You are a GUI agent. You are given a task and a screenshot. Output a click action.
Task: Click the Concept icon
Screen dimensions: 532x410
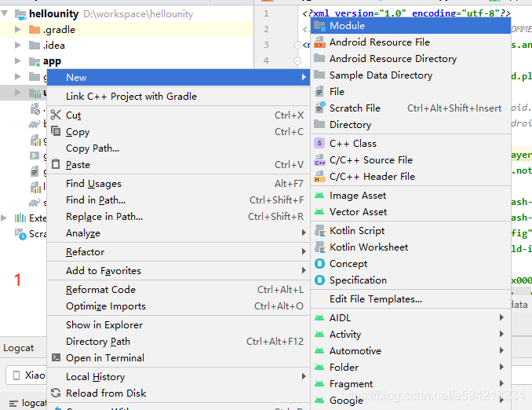pos(319,264)
